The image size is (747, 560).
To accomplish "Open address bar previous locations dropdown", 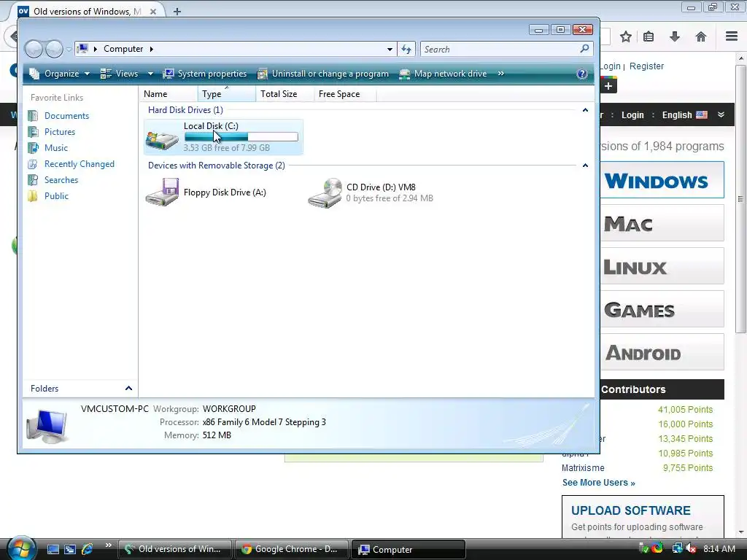I will pos(390,49).
